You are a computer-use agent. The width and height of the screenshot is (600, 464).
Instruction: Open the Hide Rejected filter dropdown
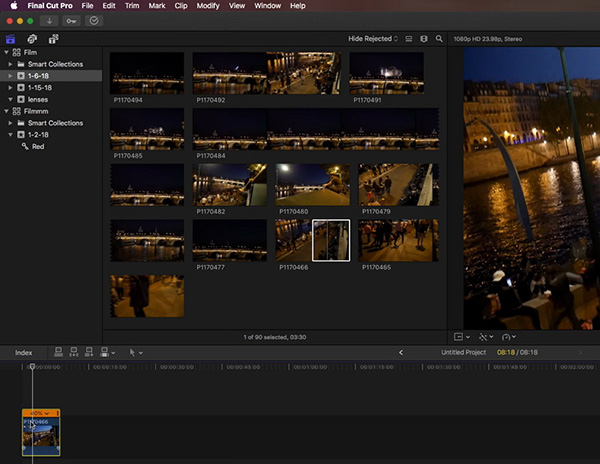373,39
